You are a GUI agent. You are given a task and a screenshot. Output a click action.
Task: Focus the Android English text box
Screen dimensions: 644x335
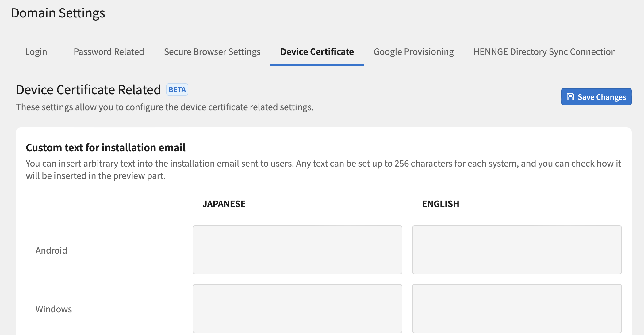517,250
